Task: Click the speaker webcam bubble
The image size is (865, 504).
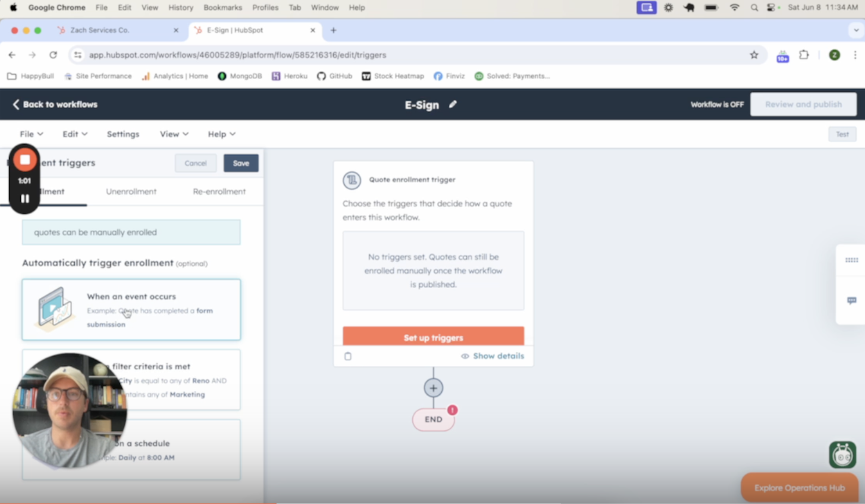Action: click(x=69, y=410)
